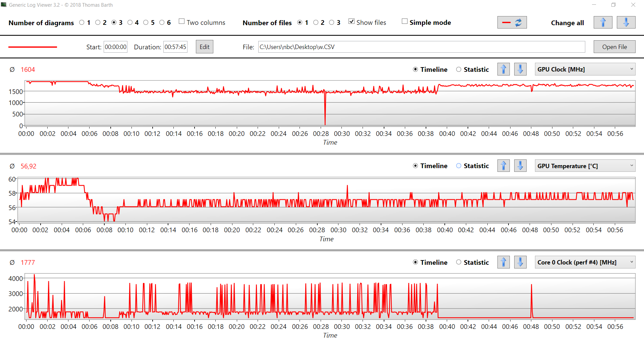Click the red line swap colors icon
Screen dimensions: 644x345
tap(512, 22)
